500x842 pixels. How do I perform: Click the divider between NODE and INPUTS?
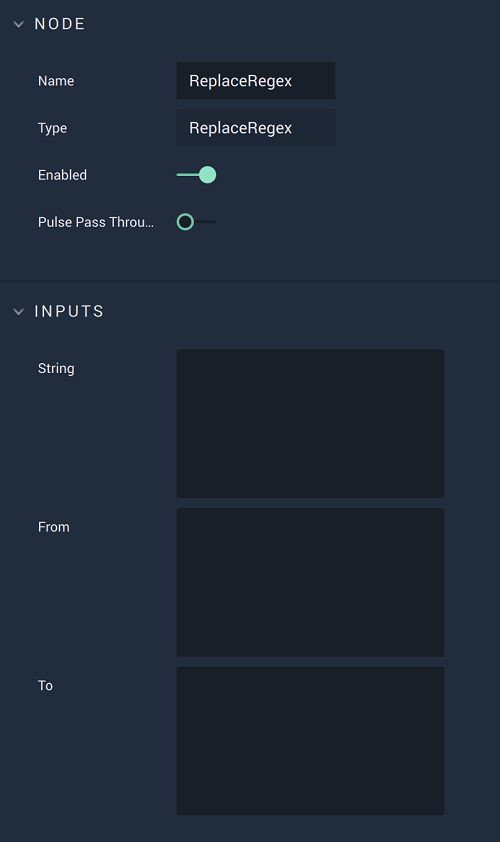[x=250, y=280]
